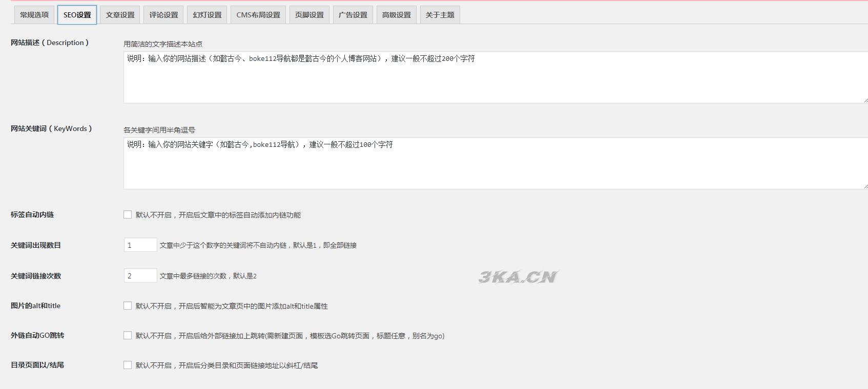The height and width of the screenshot is (389, 868).
Task: Switch to the 页脚设置 tab
Action: pyautogui.click(x=309, y=15)
